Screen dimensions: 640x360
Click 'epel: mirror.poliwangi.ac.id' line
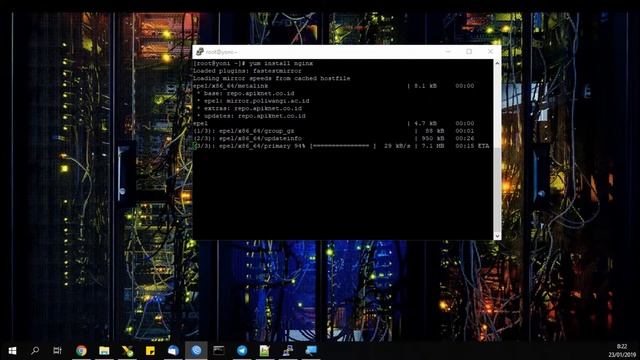pyautogui.click(x=256, y=101)
